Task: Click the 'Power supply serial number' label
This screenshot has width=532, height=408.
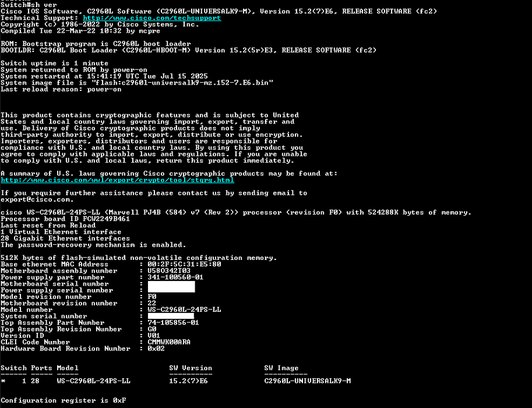Action: (57, 290)
